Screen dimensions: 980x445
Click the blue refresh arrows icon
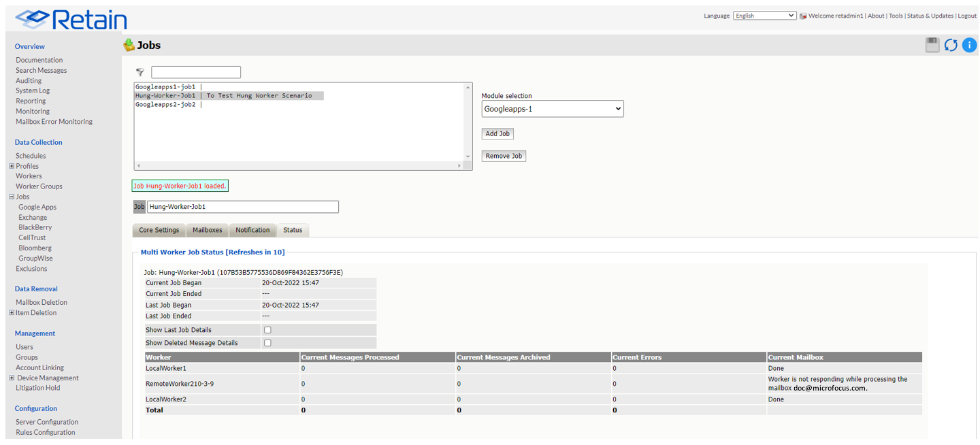coord(951,45)
